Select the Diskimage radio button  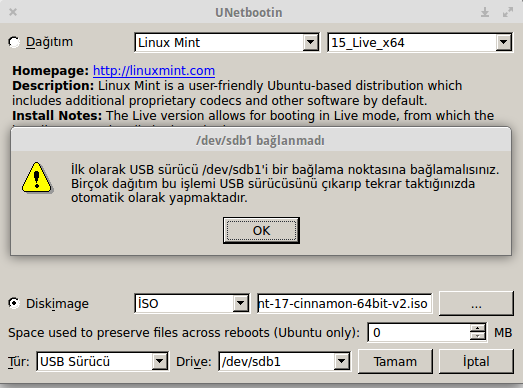click(14, 303)
